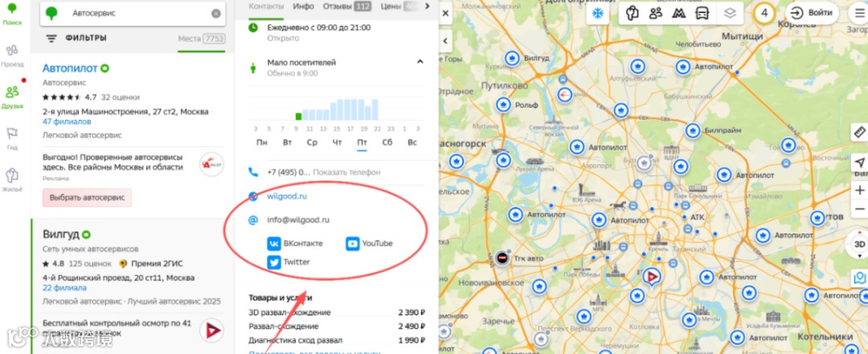Select Ср in attendance chart
The image size is (868, 354).
pyautogui.click(x=312, y=142)
